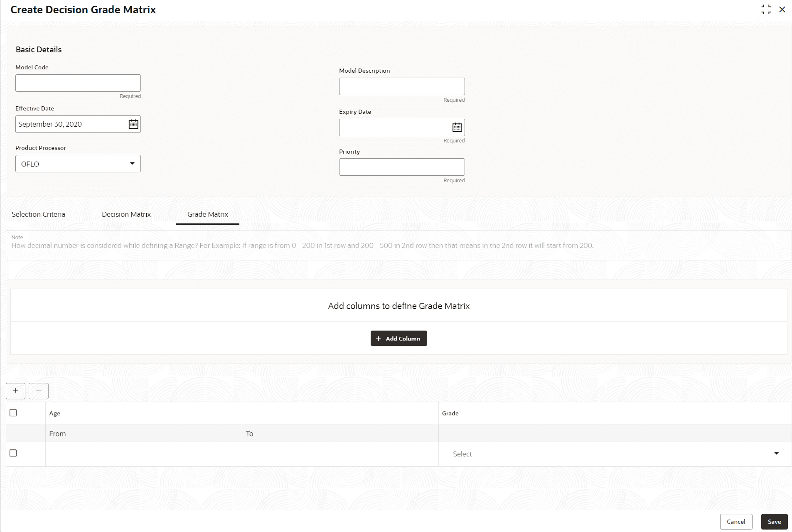The image size is (792, 532).
Task: Click the Add Column button
Action: click(399, 338)
